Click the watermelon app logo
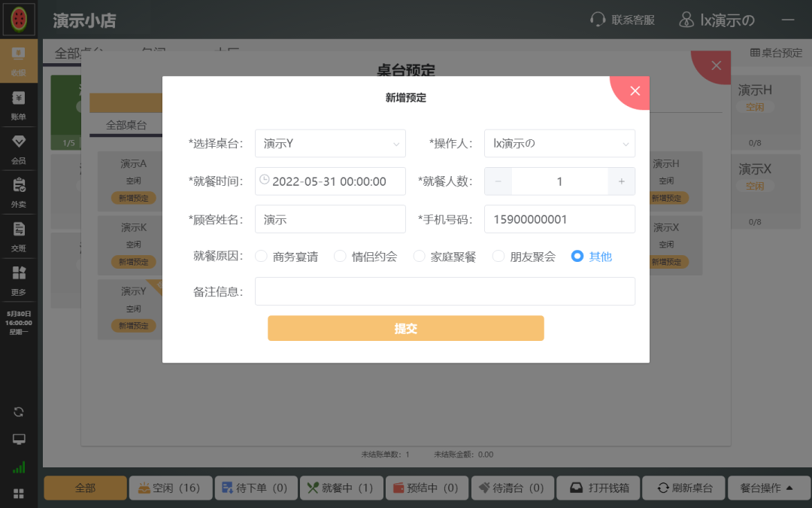The width and height of the screenshot is (812, 508). pos(19,19)
